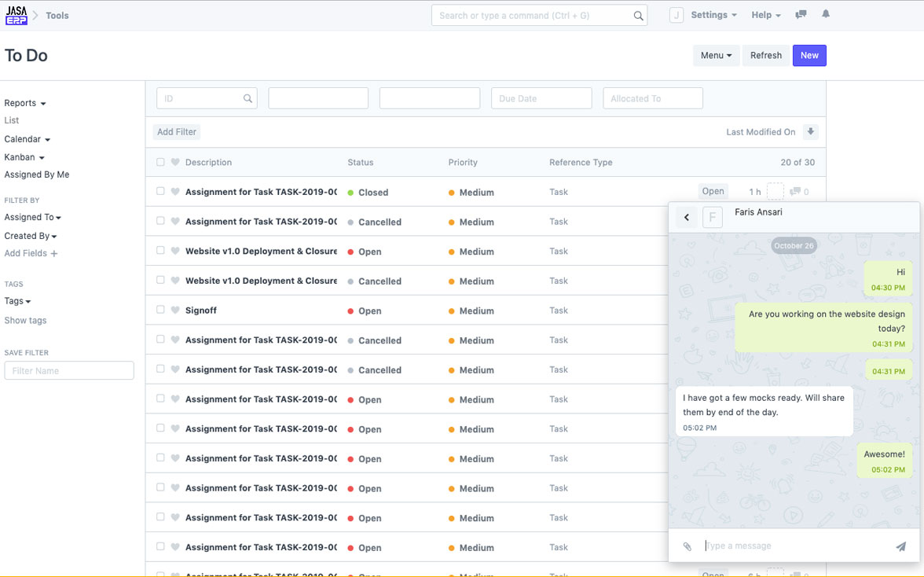Click the chat messages icon in navbar
Image resolution: width=924 pixels, height=577 pixels.
click(801, 15)
